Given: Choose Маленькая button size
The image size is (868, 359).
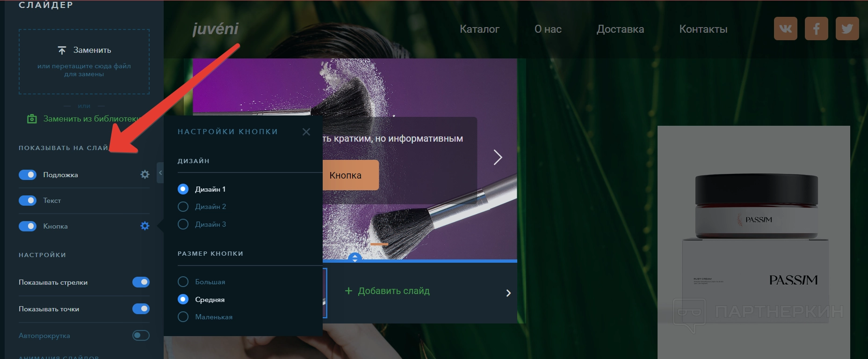Looking at the screenshot, I should click(x=183, y=317).
